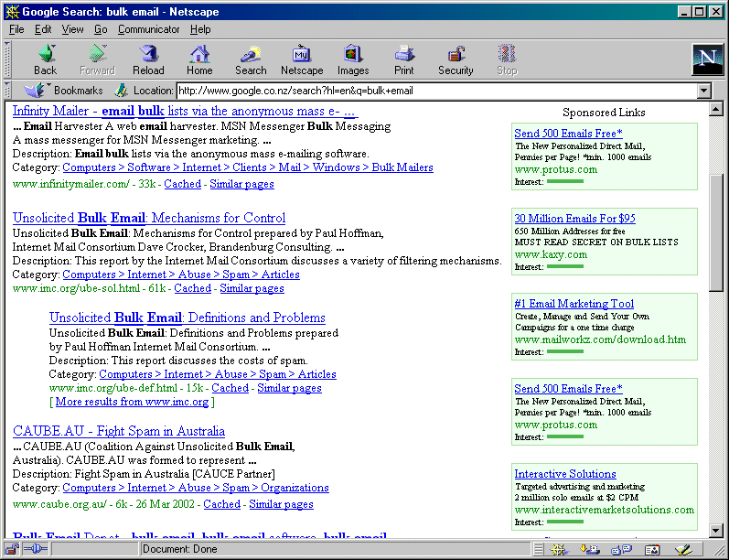729x560 pixels.
Task: Click the Back navigation button
Action: (45, 59)
